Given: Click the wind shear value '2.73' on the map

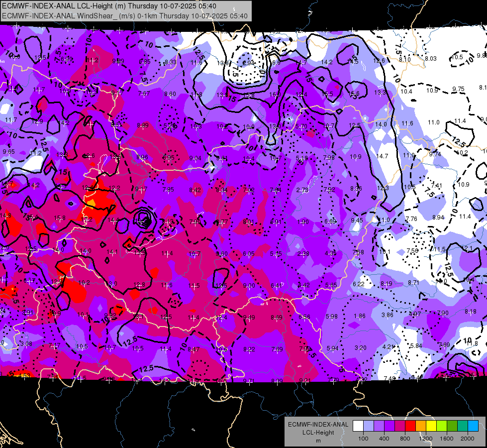Looking at the screenshot, I should pyautogui.click(x=302, y=190).
